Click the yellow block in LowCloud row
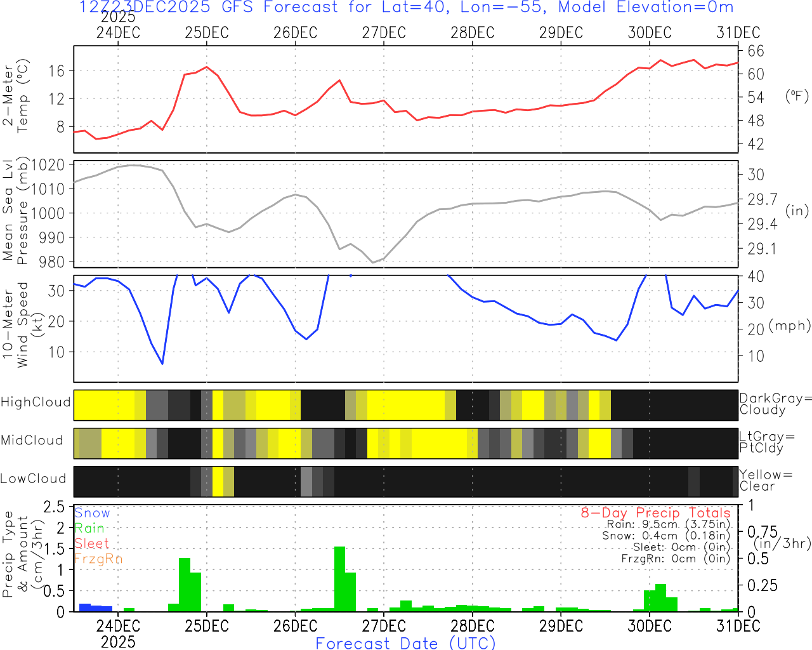The image size is (812, 650). (x=218, y=481)
